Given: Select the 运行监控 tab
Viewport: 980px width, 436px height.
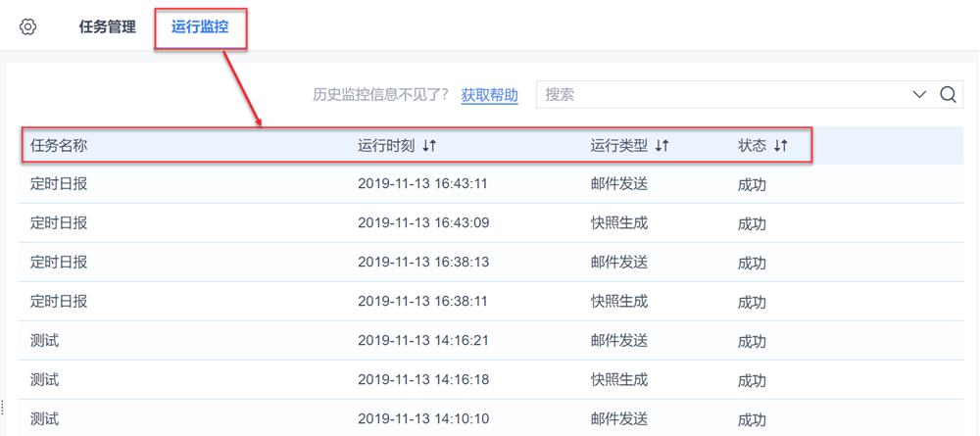Looking at the screenshot, I should pos(200,27).
